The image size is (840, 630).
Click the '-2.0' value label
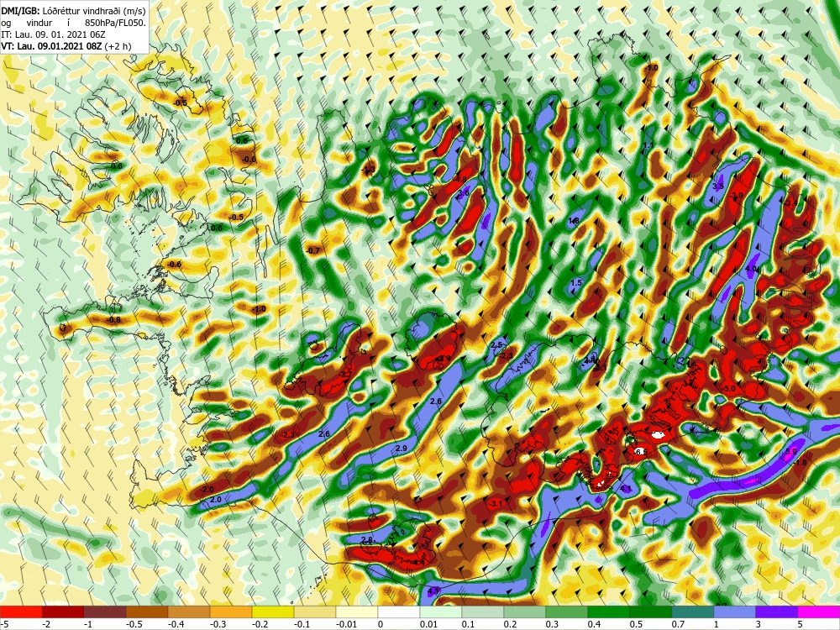[x=207, y=490]
